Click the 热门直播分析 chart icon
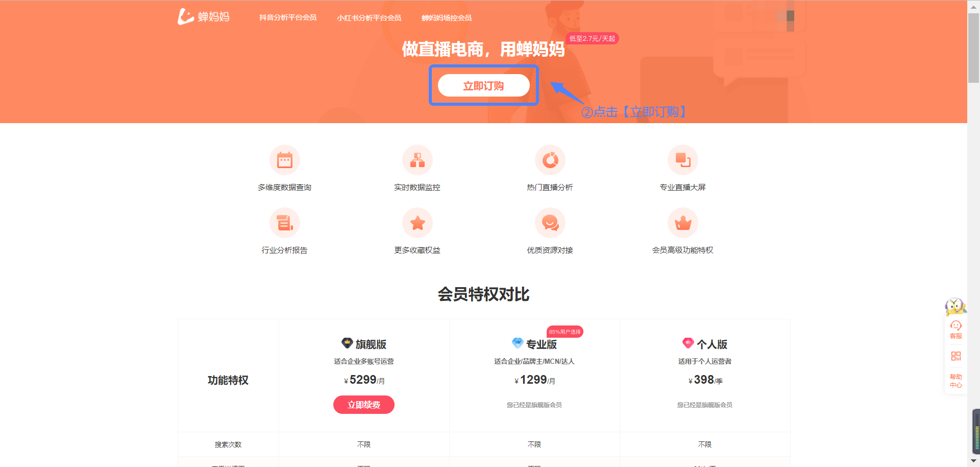 tap(550, 160)
